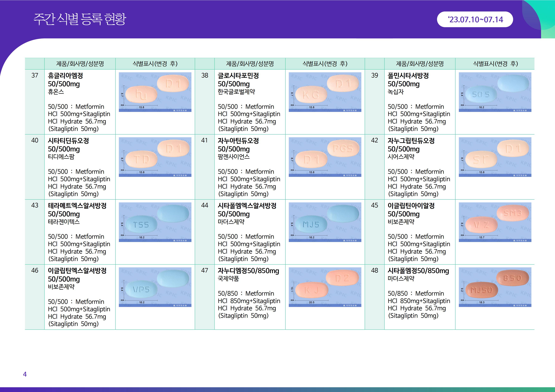Click the page number 4 at bottom
The width and height of the screenshot is (555, 392).
point(25,374)
